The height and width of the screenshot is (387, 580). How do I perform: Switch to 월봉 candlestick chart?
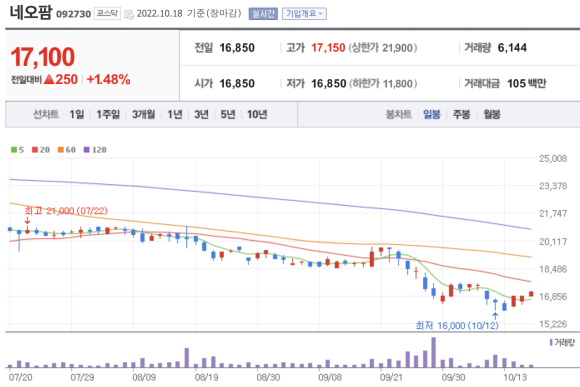pyautogui.click(x=492, y=114)
